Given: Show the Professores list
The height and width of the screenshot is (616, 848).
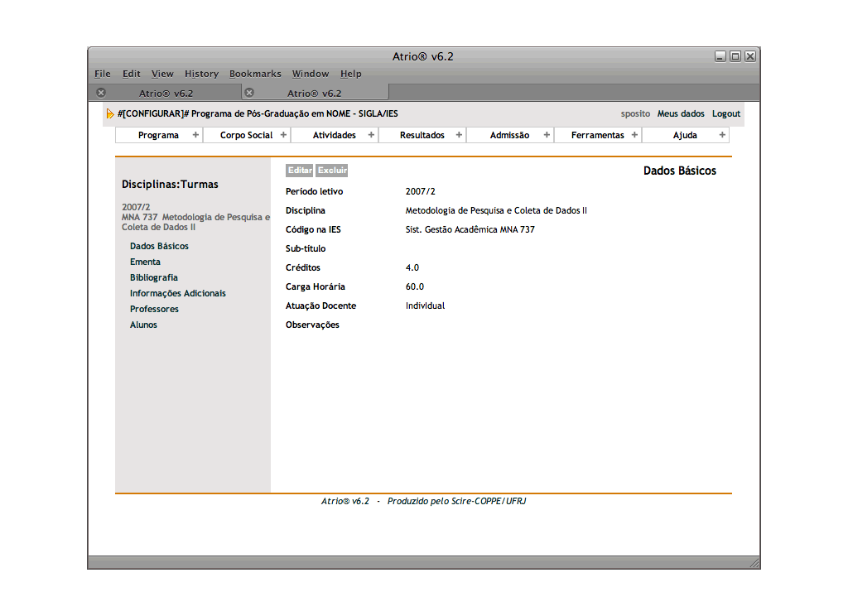Looking at the screenshot, I should tap(154, 309).
